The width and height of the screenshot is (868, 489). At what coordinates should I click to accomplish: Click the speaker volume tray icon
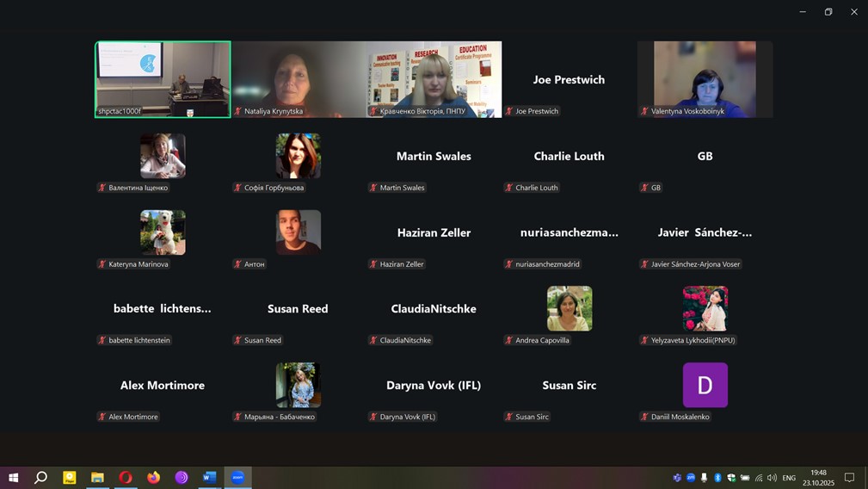pyautogui.click(x=772, y=478)
